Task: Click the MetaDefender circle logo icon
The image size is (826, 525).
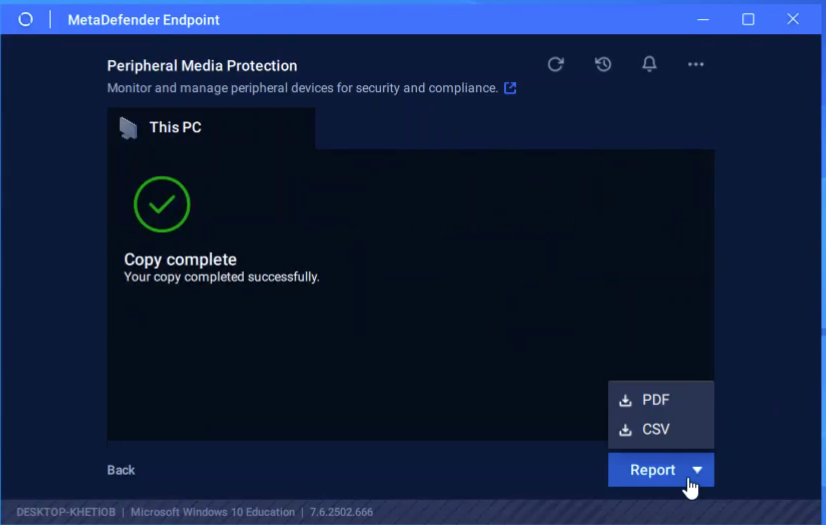Action: [25, 19]
